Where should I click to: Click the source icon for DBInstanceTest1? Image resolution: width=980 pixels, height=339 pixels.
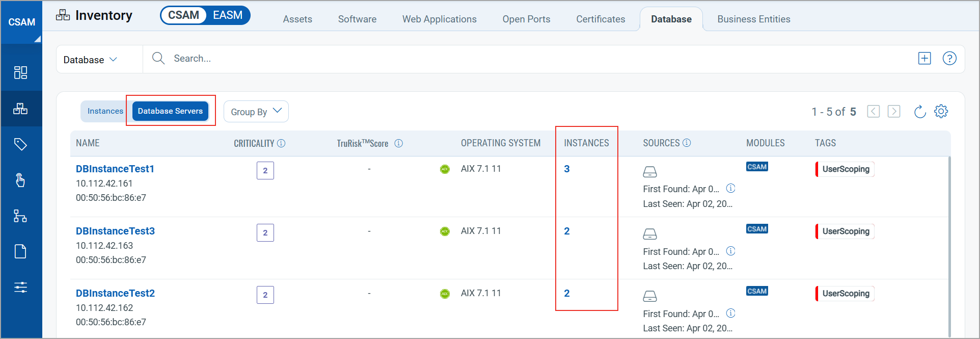click(x=650, y=172)
